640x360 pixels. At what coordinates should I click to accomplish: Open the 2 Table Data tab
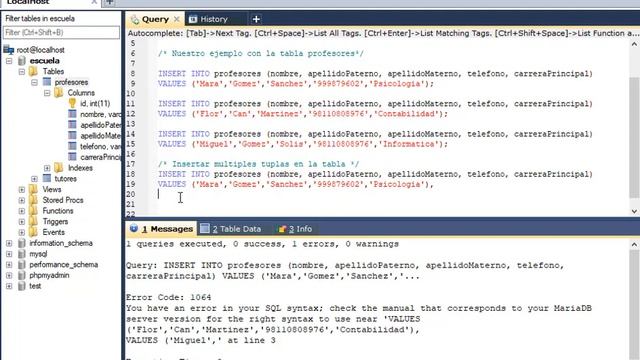[231, 229]
